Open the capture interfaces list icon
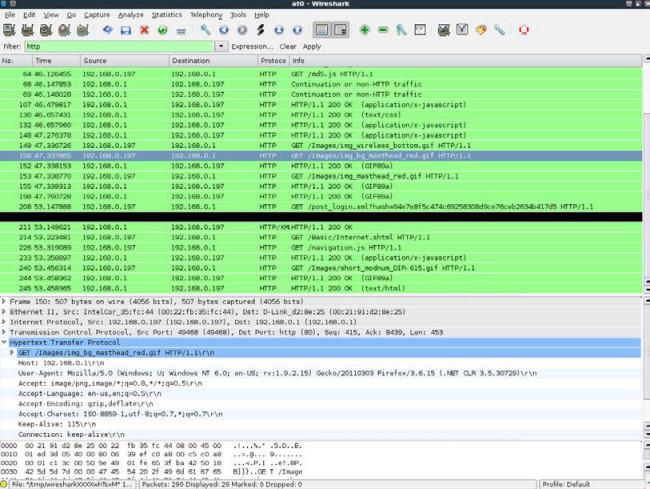The width and height of the screenshot is (650, 489). click(9, 30)
